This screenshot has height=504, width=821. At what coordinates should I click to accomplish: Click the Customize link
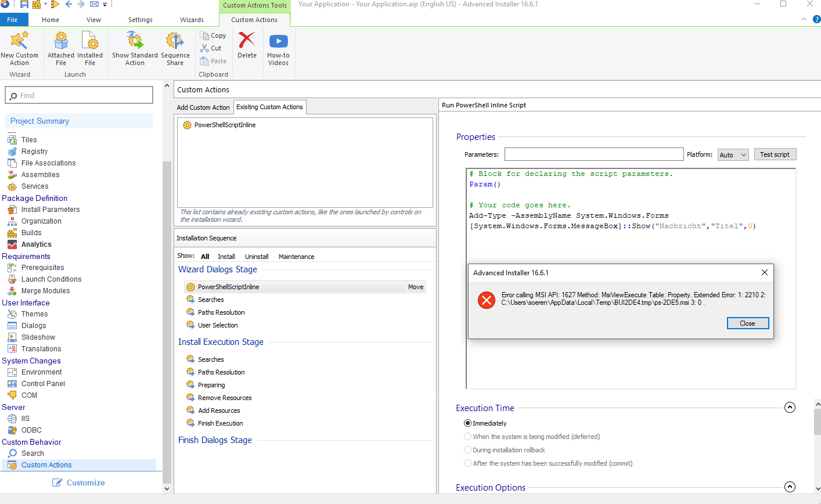78,483
